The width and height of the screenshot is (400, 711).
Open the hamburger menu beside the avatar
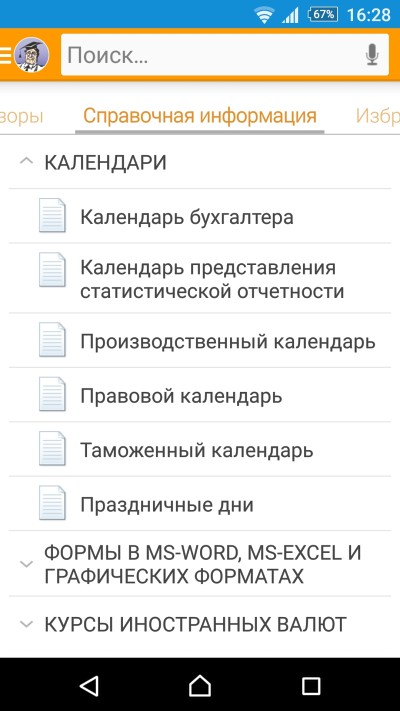(x=5, y=55)
